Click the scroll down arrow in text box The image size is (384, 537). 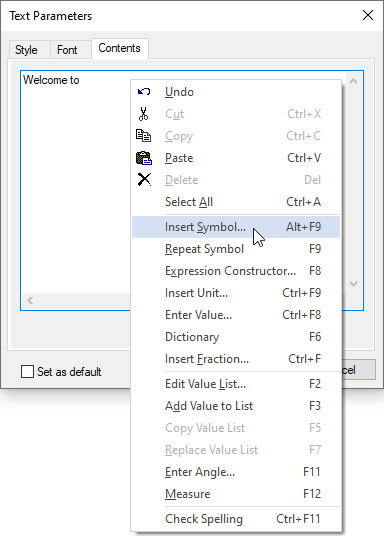(354, 284)
